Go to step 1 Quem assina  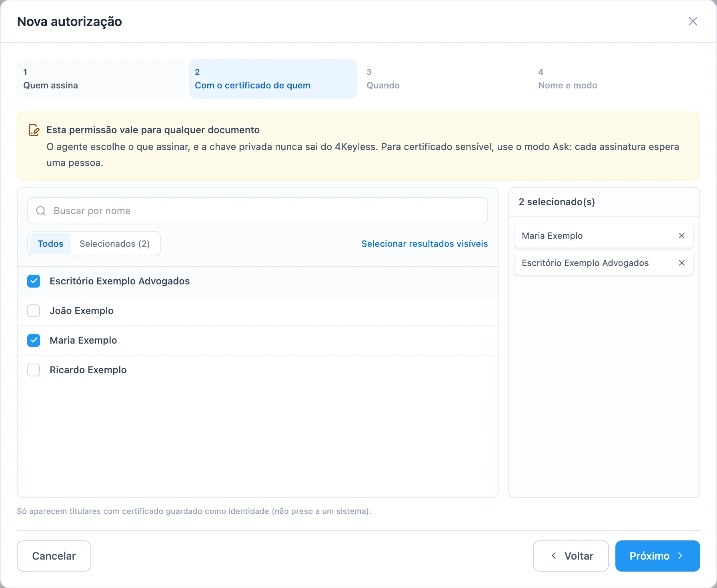[101, 79]
